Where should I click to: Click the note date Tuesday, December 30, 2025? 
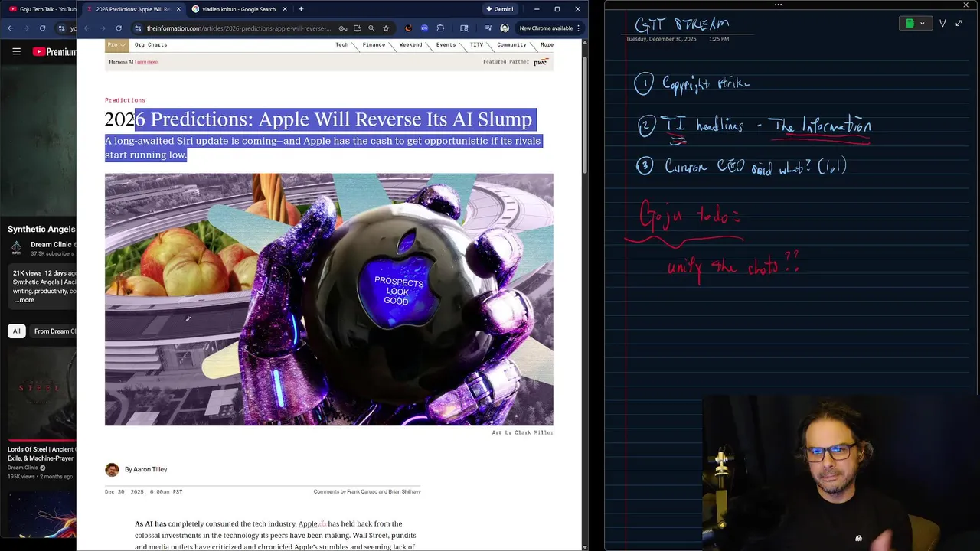point(661,38)
